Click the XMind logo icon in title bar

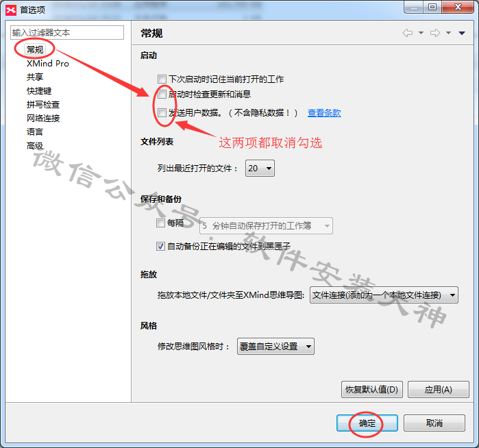[x=11, y=10]
